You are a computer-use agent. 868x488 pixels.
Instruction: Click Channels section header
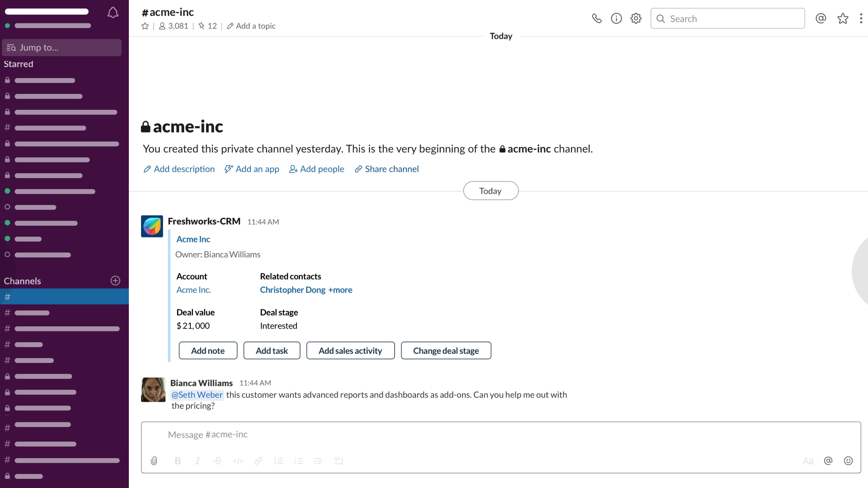[22, 281]
